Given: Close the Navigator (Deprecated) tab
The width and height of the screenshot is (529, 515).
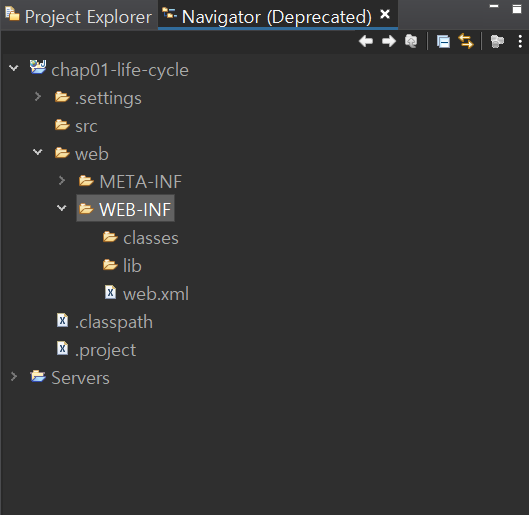Looking at the screenshot, I should 385,14.
